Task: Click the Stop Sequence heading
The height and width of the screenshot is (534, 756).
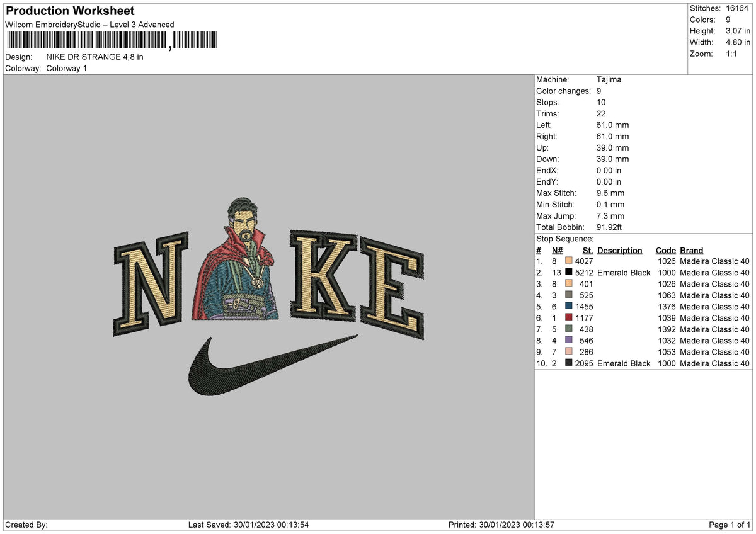Action: (x=564, y=239)
